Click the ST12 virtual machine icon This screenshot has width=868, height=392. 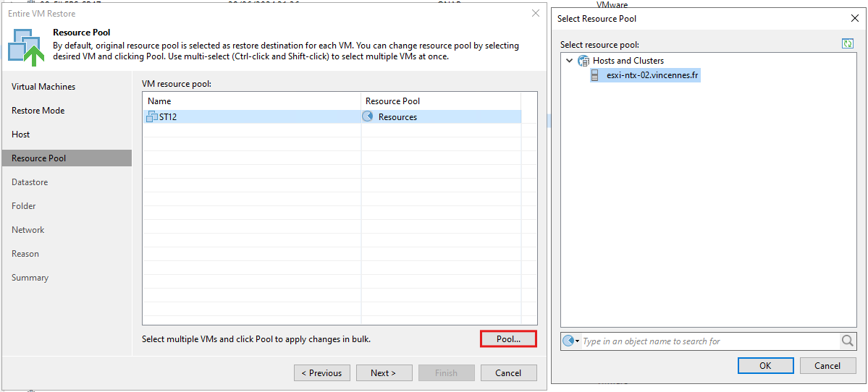point(152,116)
